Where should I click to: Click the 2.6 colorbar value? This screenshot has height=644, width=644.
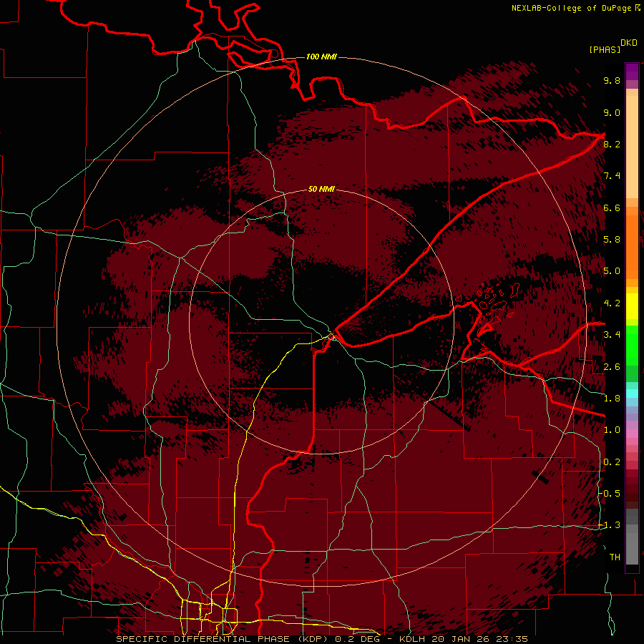tap(612, 367)
